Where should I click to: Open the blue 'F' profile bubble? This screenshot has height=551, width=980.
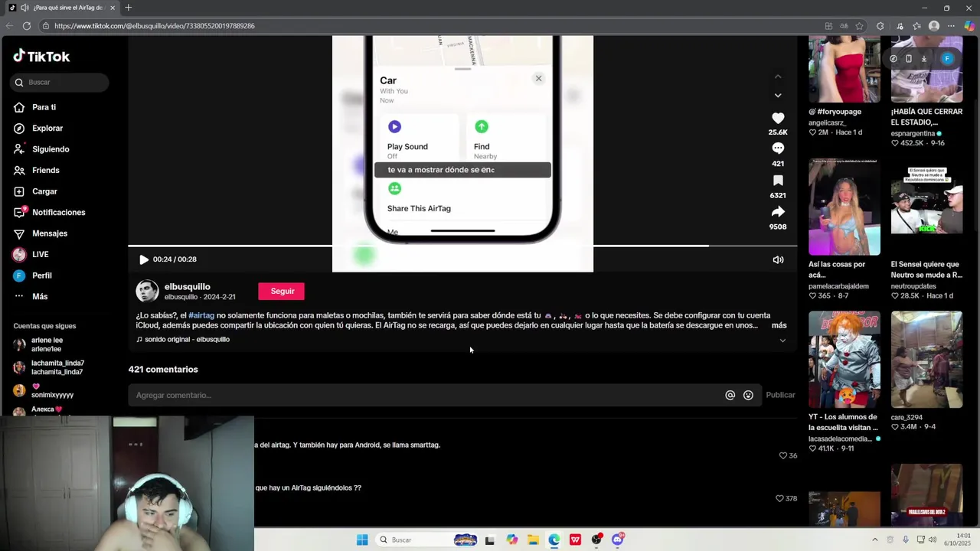point(947,59)
